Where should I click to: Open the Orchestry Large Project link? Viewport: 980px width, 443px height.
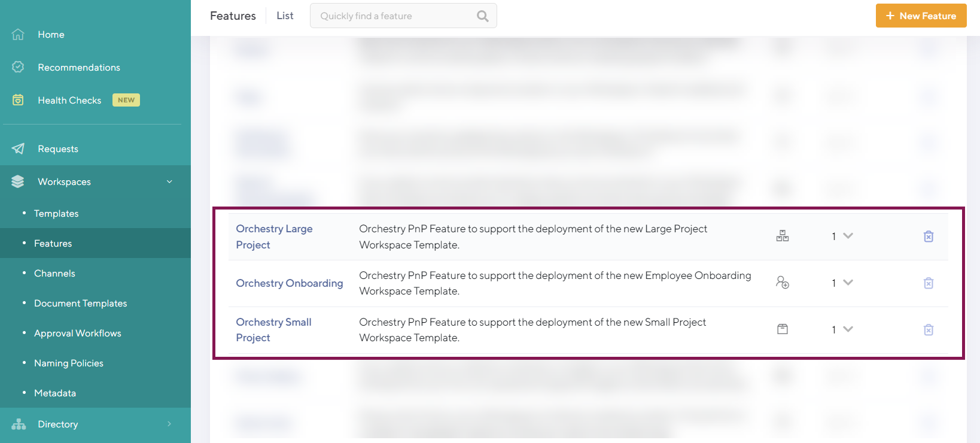click(x=274, y=236)
